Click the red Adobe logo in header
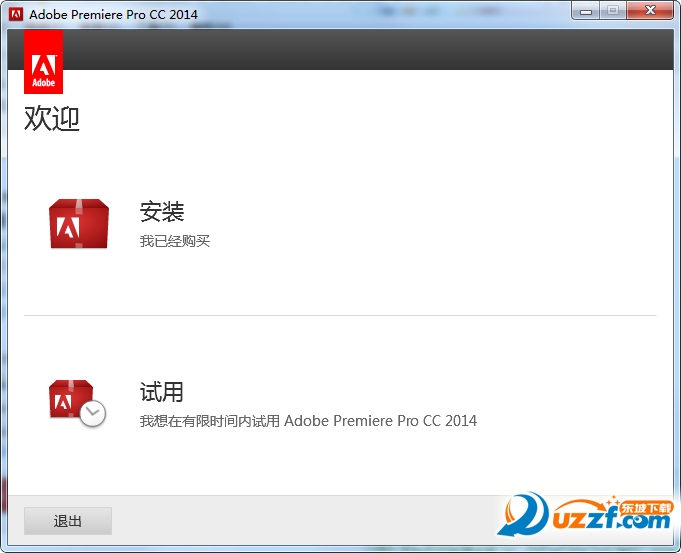Viewport: 681px width, 553px height. [43, 62]
